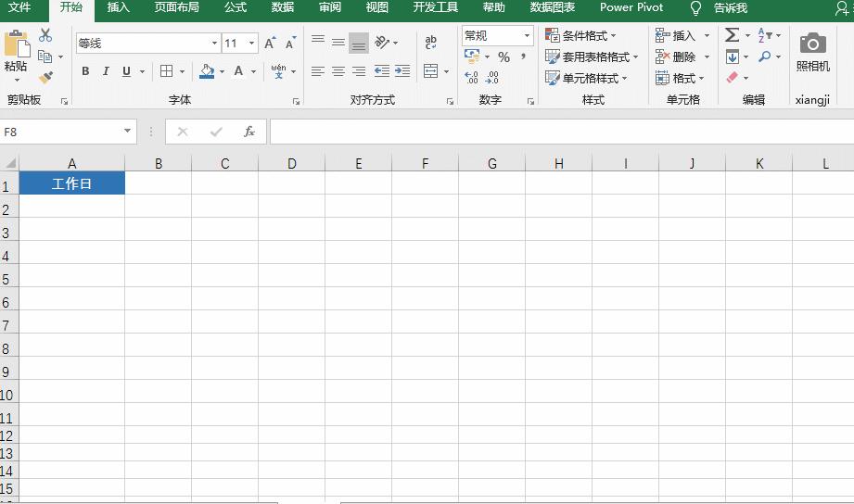Select middle vertical alignment
This screenshot has width=854, height=504.
click(x=338, y=42)
